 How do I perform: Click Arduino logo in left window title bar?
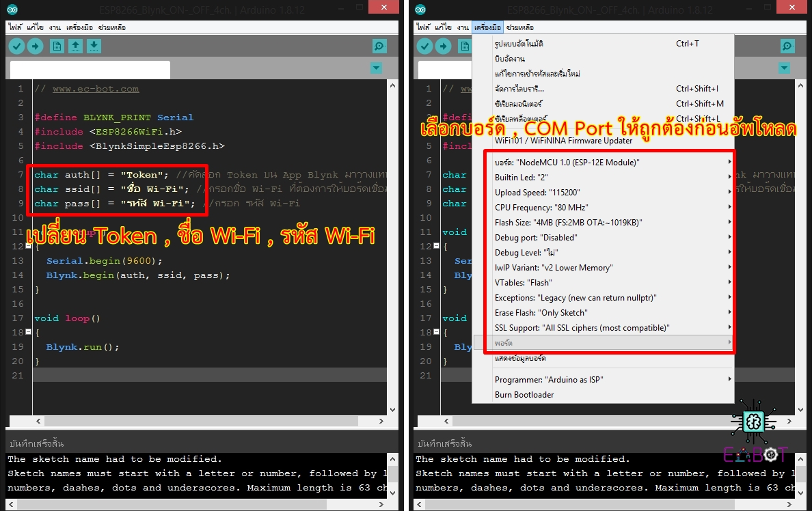point(12,10)
